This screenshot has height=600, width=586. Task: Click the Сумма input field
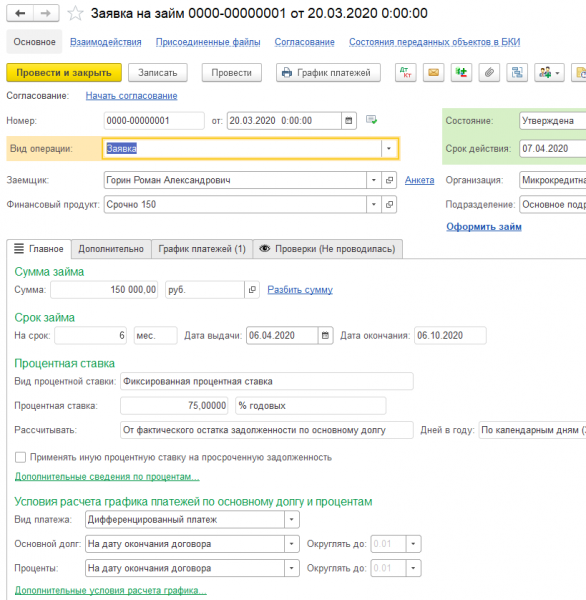pyautogui.click(x=104, y=290)
